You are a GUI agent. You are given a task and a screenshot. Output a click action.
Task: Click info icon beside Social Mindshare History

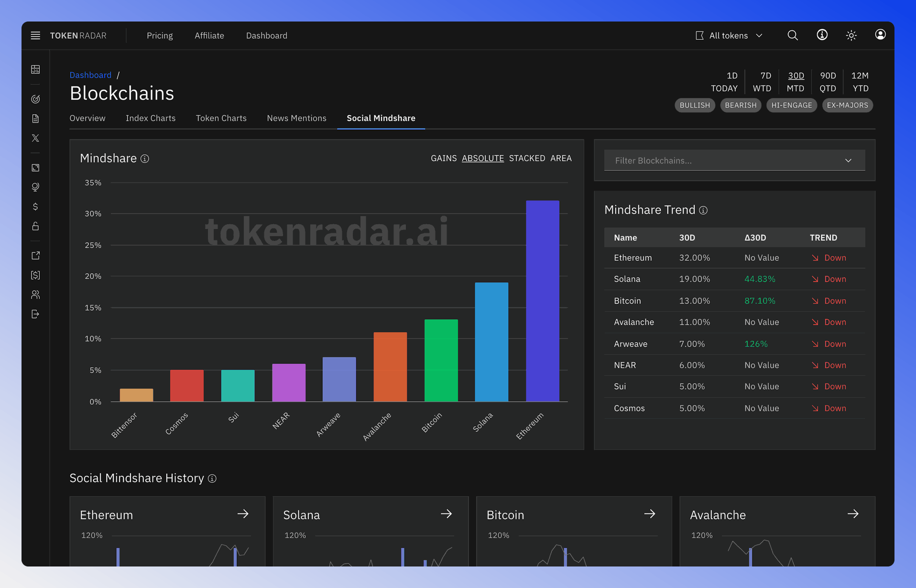(x=212, y=479)
